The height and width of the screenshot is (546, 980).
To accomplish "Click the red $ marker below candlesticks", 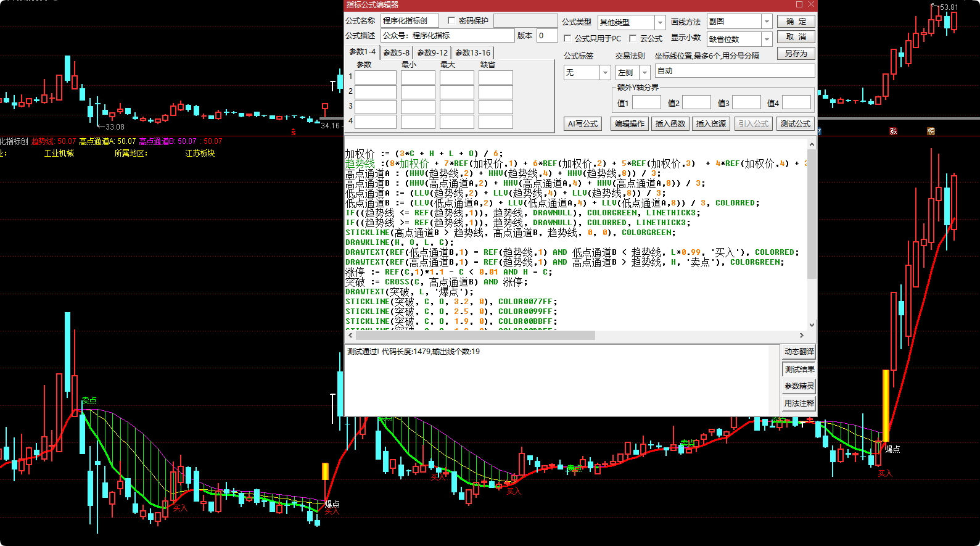I will 294,132.
